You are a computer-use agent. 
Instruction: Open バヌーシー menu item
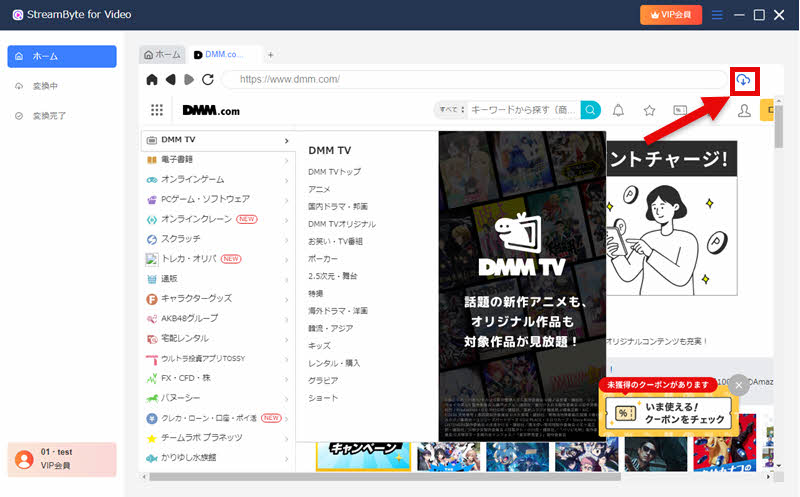pyautogui.click(x=217, y=398)
